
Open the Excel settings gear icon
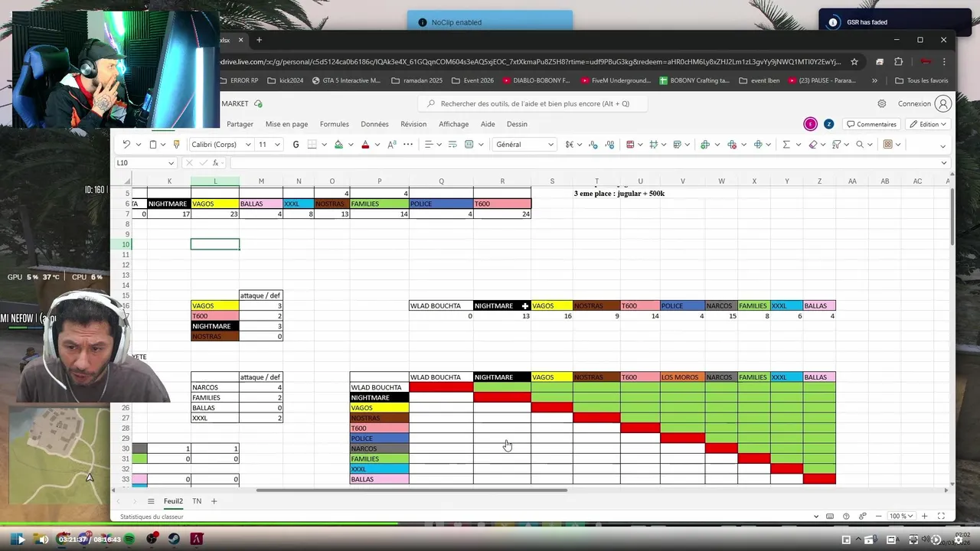click(882, 103)
